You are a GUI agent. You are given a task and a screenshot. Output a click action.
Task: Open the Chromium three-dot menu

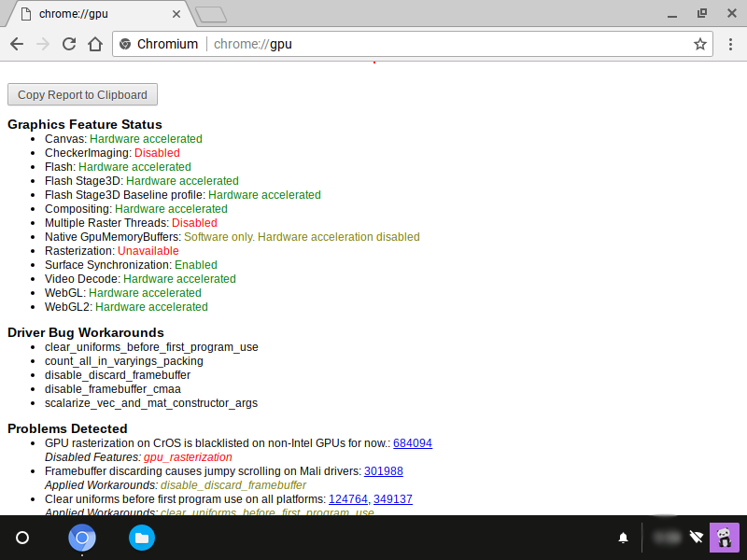[730, 44]
